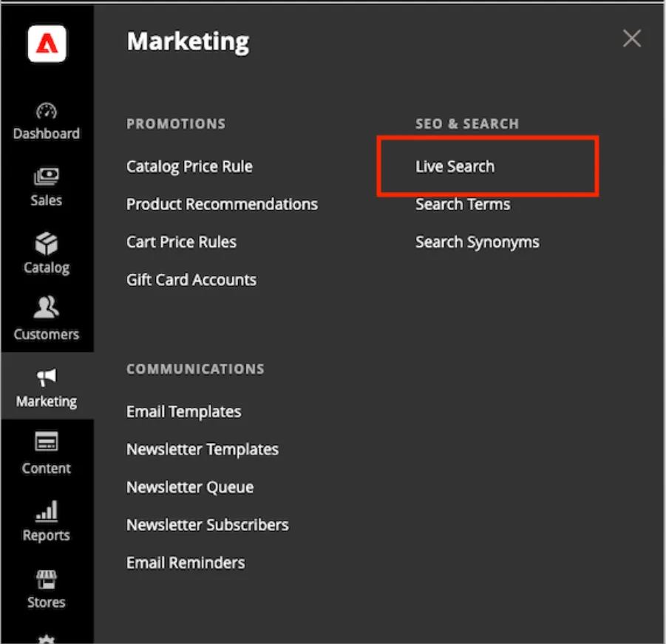Click the COMMUNICATIONS section heading
Screen dimensions: 666x644
click(x=195, y=369)
